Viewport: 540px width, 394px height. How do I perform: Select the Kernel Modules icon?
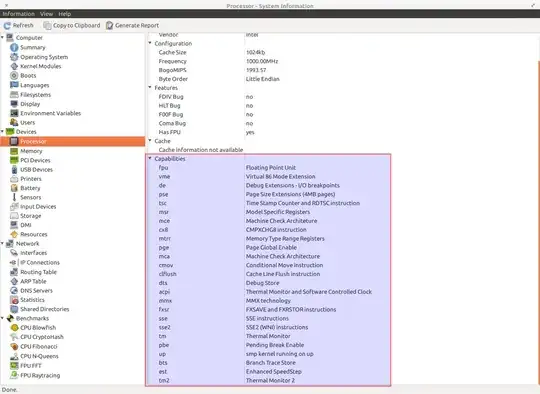tap(14, 66)
